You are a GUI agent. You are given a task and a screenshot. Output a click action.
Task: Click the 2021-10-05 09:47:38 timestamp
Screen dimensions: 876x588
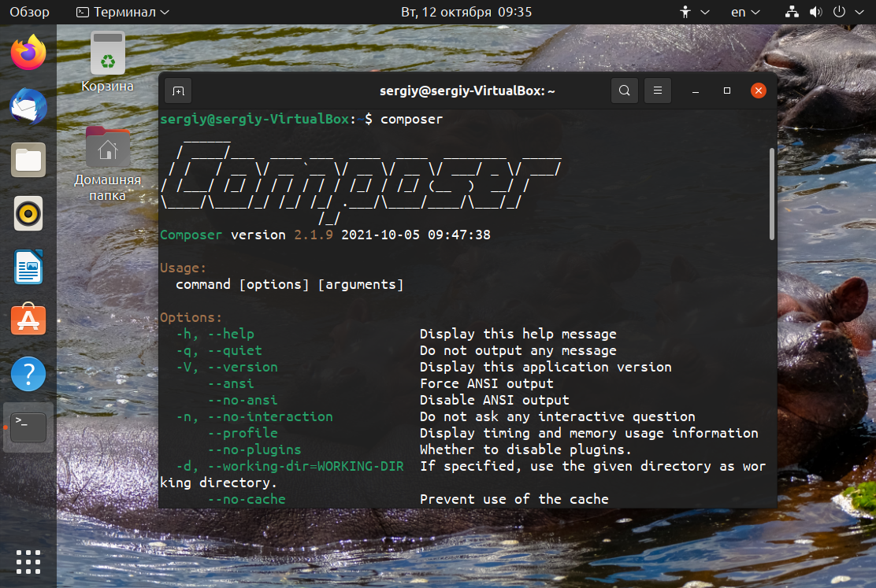coord(416,235)
